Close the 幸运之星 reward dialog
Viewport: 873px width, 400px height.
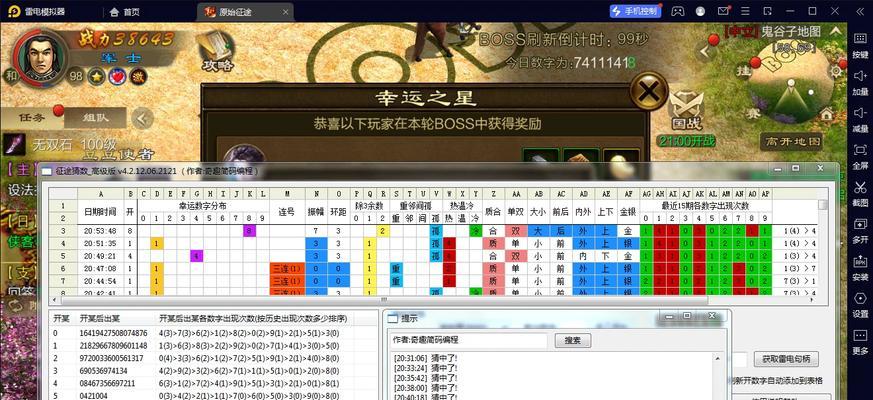649,91
